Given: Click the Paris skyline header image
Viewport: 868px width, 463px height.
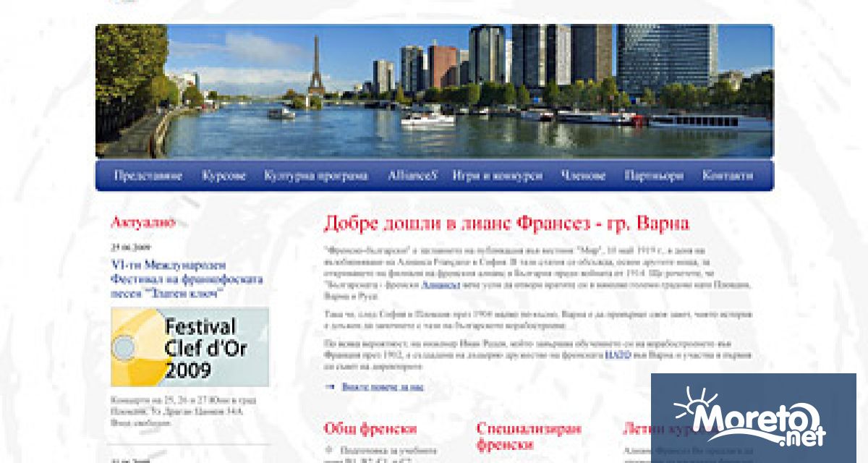Looking at the screenshot, I should [x=434, y=91].
